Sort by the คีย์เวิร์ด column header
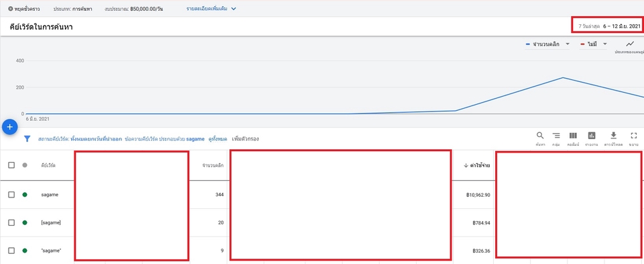 (x=48, y=165)
